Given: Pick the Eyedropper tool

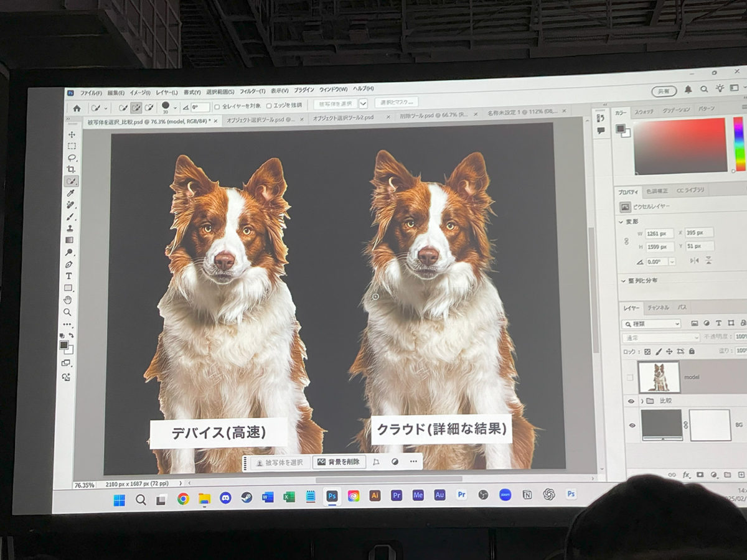Looking at the screenshot, I should coord(71,193).
